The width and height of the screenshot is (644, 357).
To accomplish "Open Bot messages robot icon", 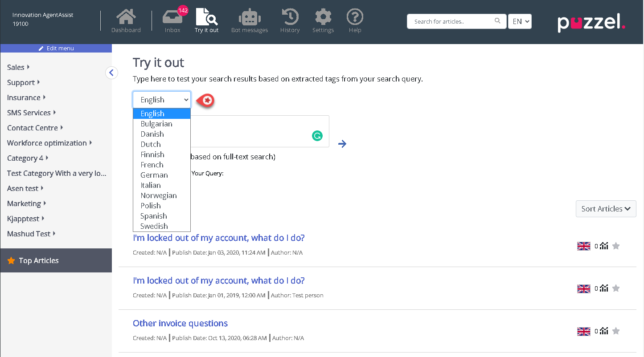I will click(x=249, y=21).
